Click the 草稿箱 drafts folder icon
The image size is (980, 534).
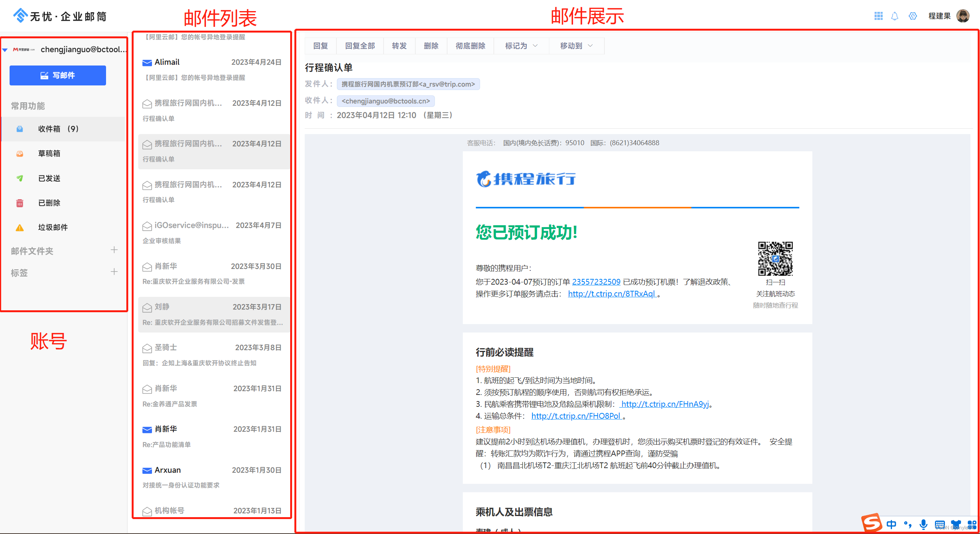point(20,154)
